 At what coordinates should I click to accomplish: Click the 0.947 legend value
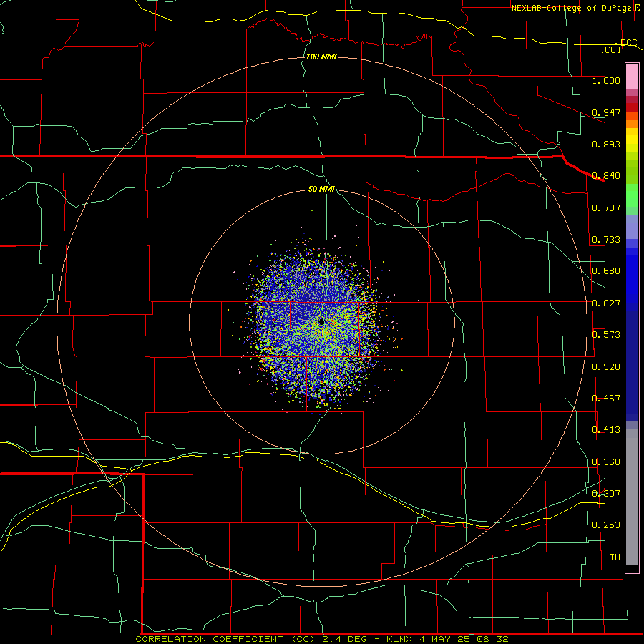[606, 112]
